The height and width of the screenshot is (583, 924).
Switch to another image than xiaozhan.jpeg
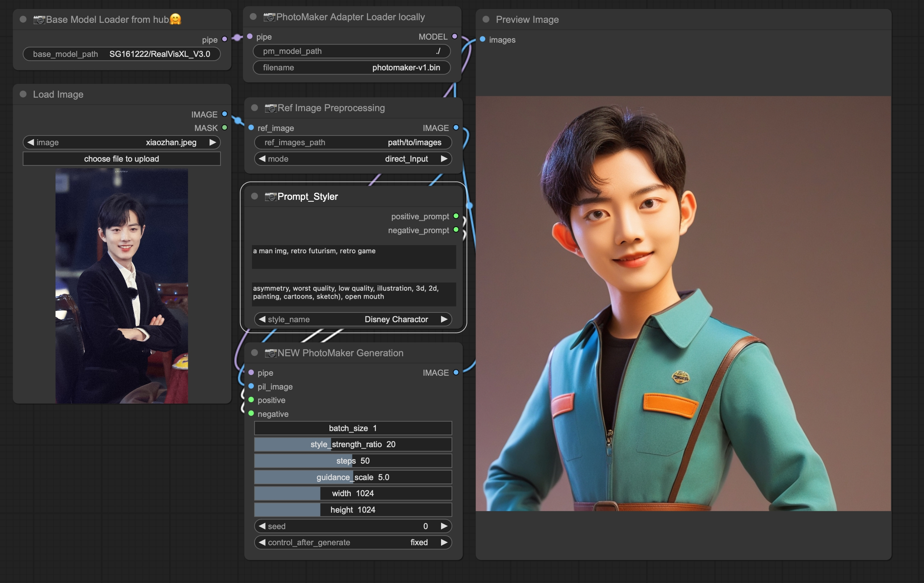coord(213,142)
